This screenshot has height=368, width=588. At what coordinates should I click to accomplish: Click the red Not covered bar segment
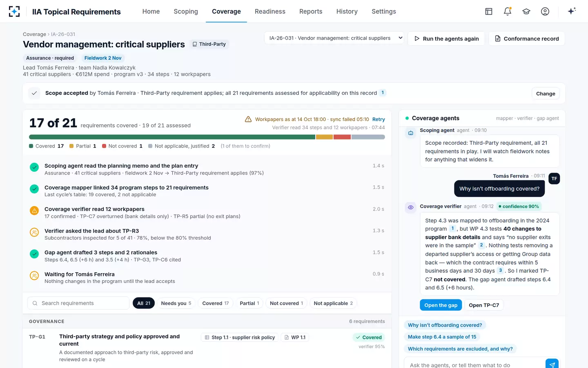click(342, 137)
